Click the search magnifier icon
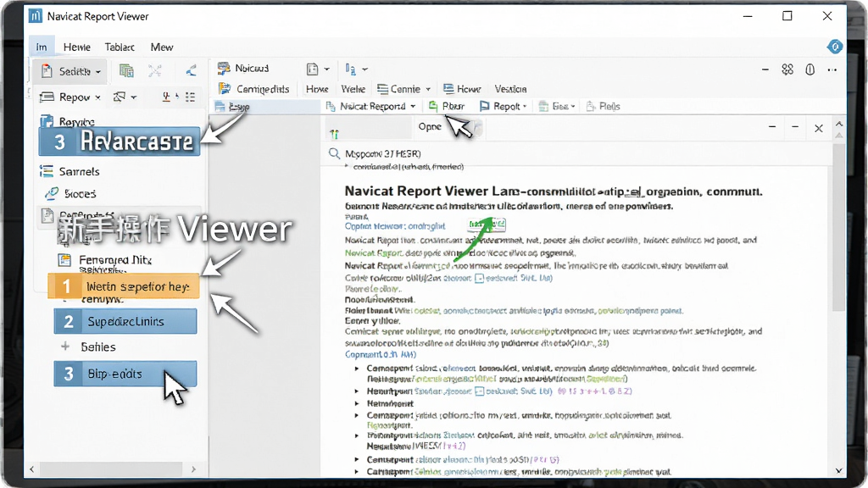868x488 pixels. 334,153
